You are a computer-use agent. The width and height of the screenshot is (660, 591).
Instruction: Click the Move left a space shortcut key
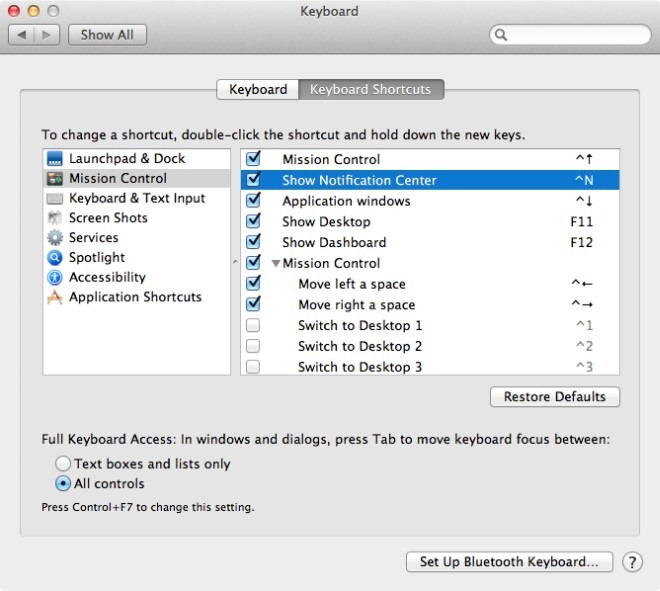(582, 284)
